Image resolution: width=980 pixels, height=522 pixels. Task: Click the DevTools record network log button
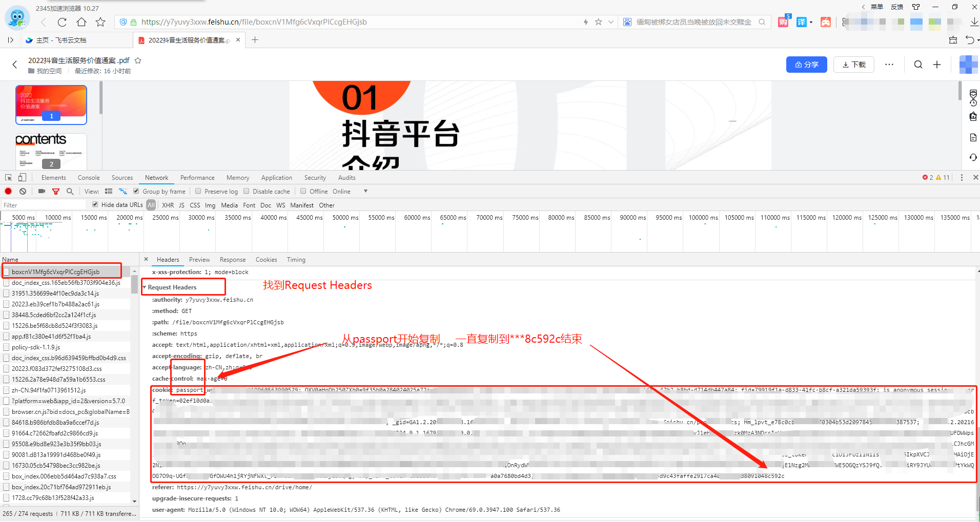point(8,191)
